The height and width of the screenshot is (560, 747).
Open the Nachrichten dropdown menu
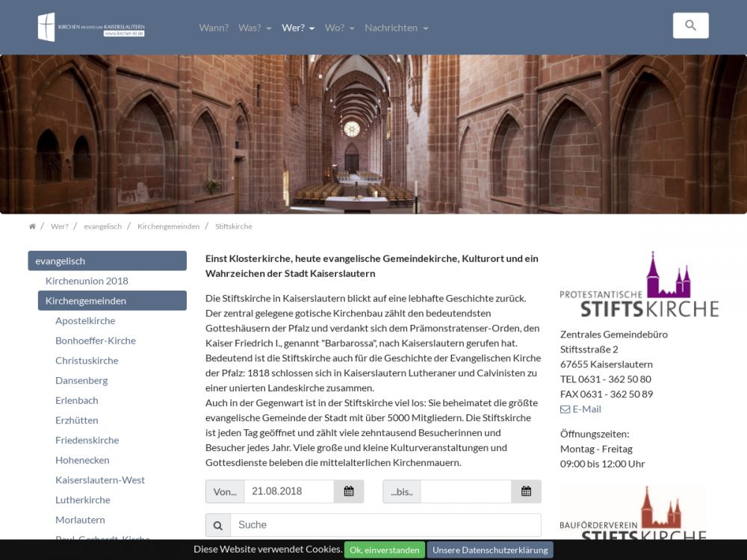coord(396,28)
